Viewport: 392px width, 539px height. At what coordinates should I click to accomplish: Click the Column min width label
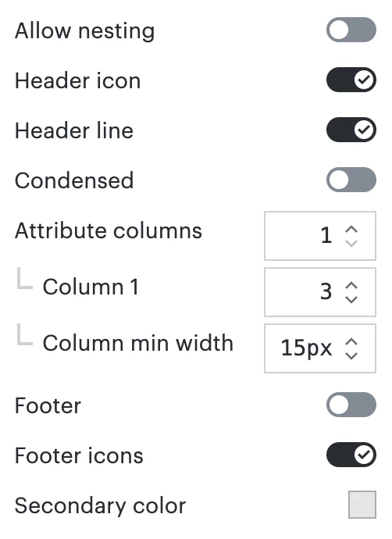(138, 343)
